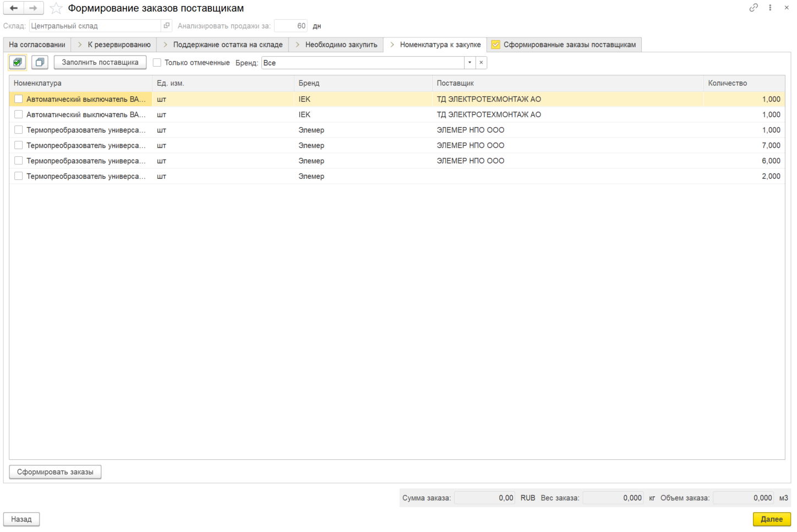Viewport: 797px width, 532px height.
Task: Check the Термопреобразователь row with quantity 6,000
Action: click(19, 161)
